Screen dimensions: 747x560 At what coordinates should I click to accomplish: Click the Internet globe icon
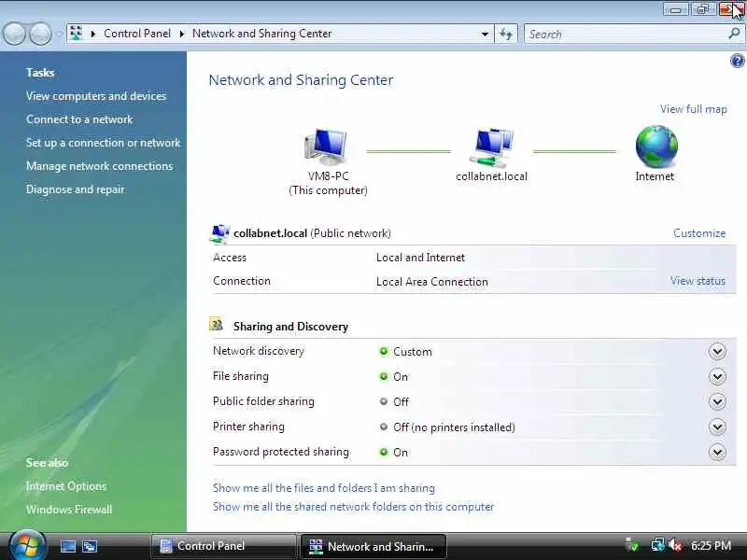[x=656, y=147]
